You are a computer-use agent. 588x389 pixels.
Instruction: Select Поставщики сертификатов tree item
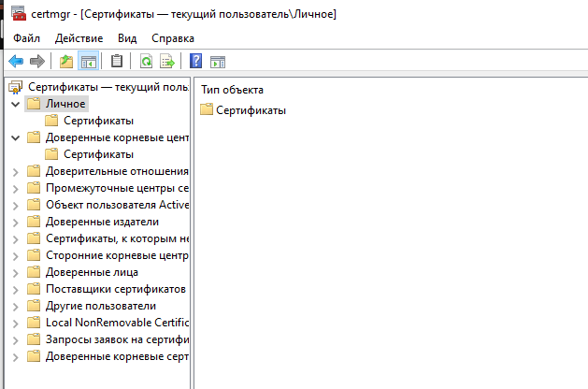(x=116, y=289)
